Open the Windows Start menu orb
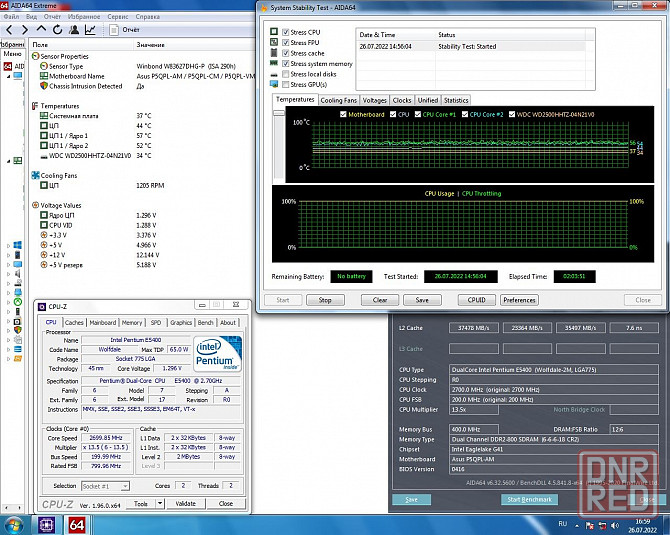Screen dimensions: 670x535 [x=12, y=524]
